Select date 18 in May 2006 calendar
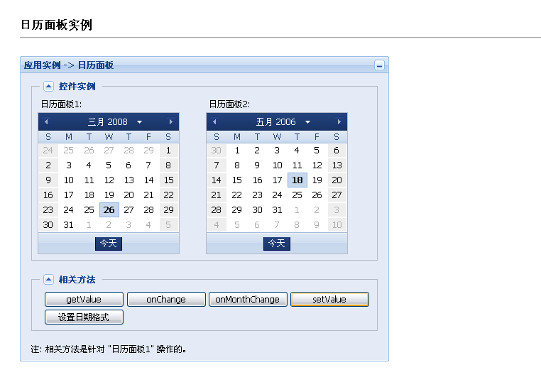 coord(297,180)
